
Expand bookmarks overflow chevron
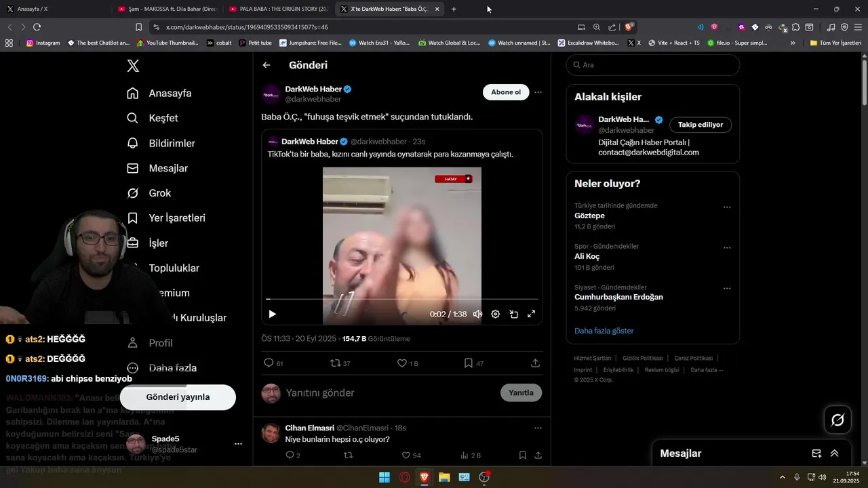[x=793, y=43]
